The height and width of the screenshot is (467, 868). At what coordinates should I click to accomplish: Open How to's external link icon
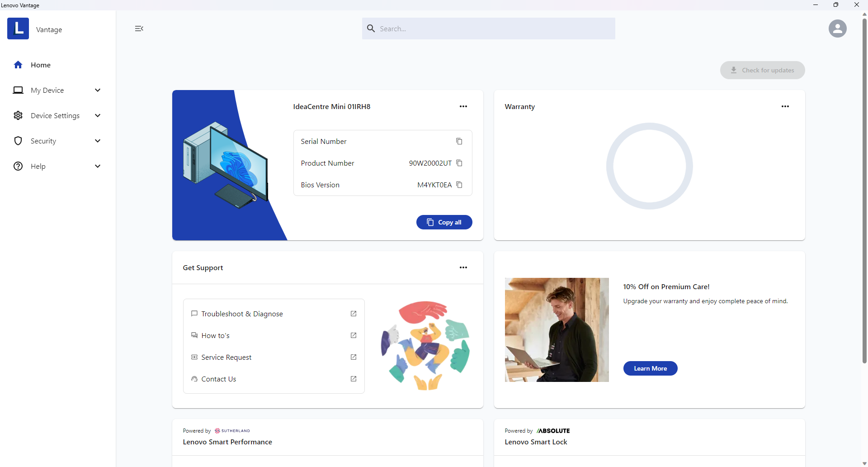[x=354, y=335]
